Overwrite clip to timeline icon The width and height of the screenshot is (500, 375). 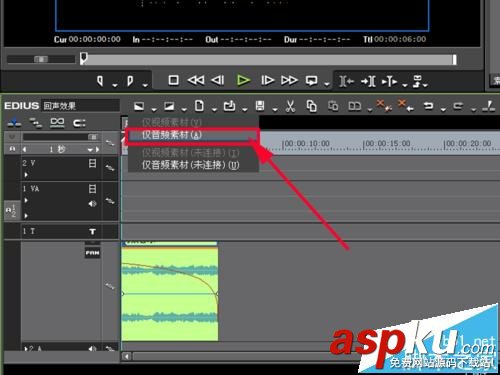[417, 81]
